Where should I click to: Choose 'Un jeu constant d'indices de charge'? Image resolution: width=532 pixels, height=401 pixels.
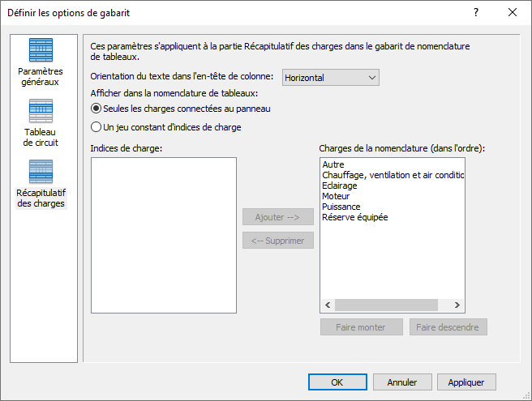(97, 127)
